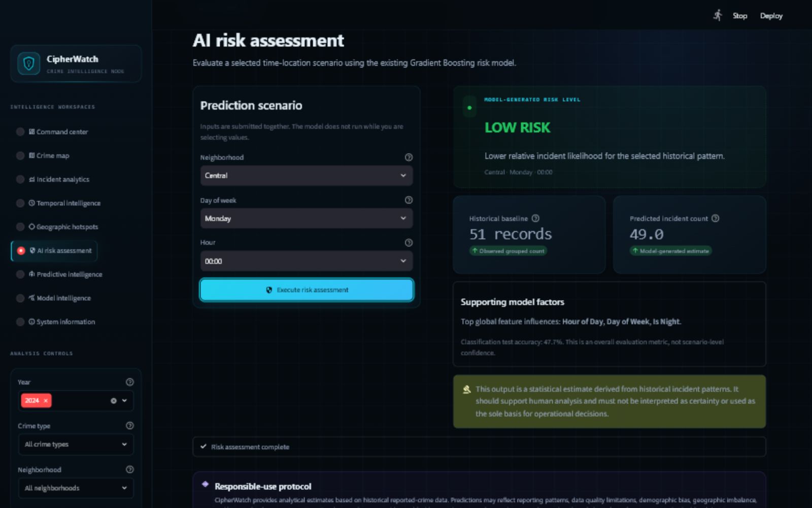Screen dimensions: 812x508
Task: Click the Observed grouped count badge
Action: tap(508, 251)
